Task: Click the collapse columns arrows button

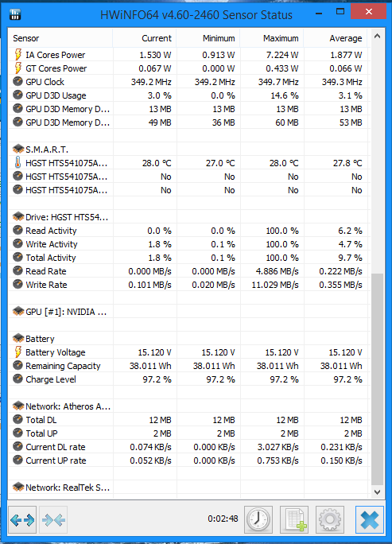Action: pos(53,519)
